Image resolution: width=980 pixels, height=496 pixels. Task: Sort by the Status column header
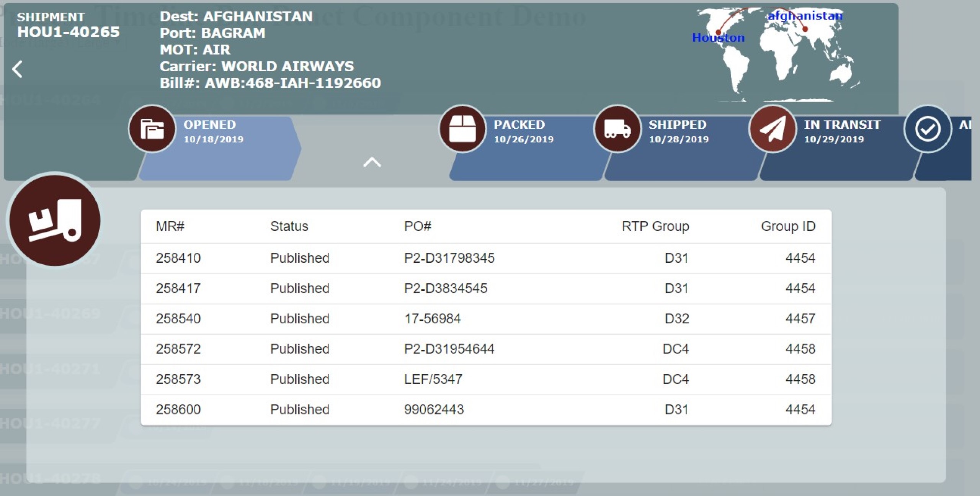(x=289, y=226)
